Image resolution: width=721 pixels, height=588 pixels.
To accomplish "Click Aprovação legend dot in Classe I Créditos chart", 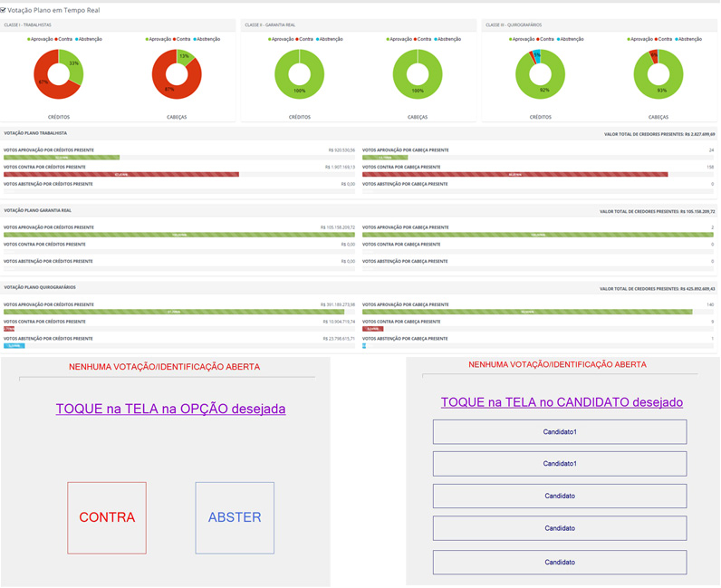I will point(29,40).
